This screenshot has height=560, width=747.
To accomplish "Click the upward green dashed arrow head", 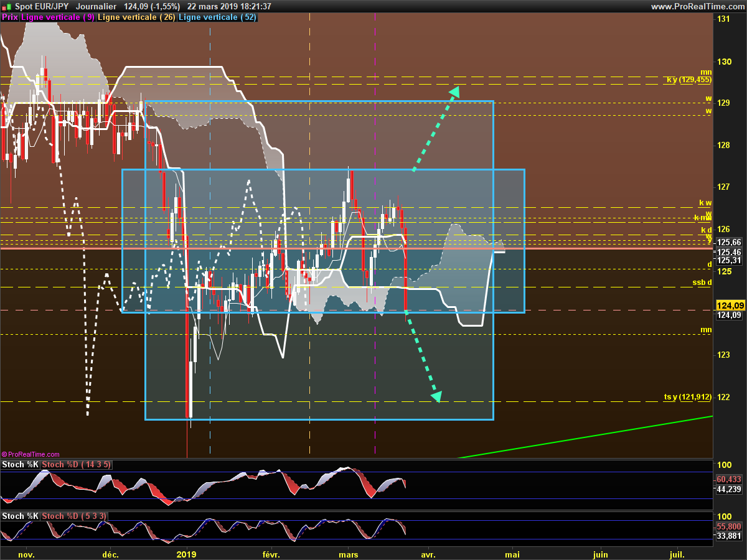I will 454,92.
